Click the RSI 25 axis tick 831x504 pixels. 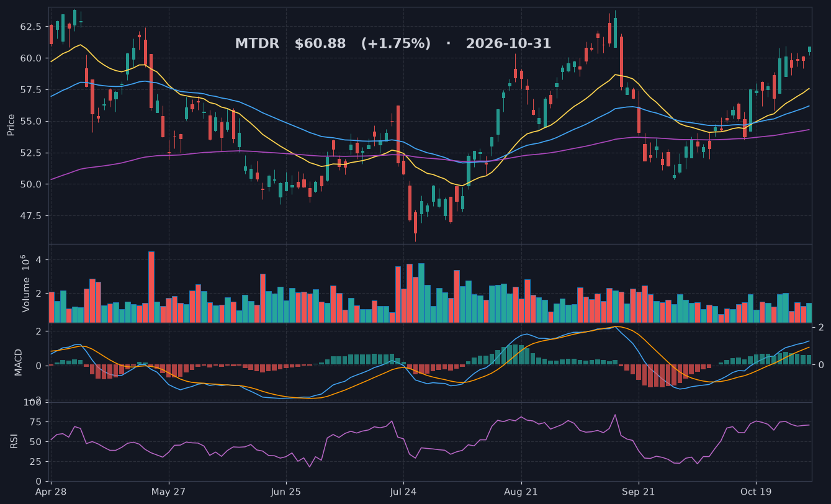(36, 462)
